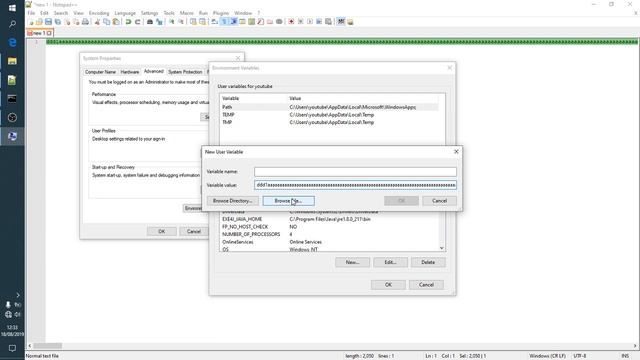Click the Monitoring eye toolbar icon

click(x=279, y=22)
